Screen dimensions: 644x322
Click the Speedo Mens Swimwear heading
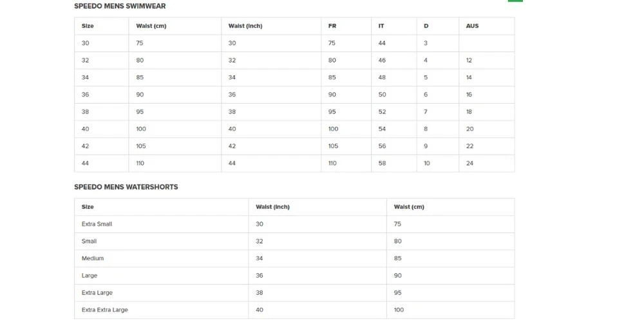click(120, 6)
